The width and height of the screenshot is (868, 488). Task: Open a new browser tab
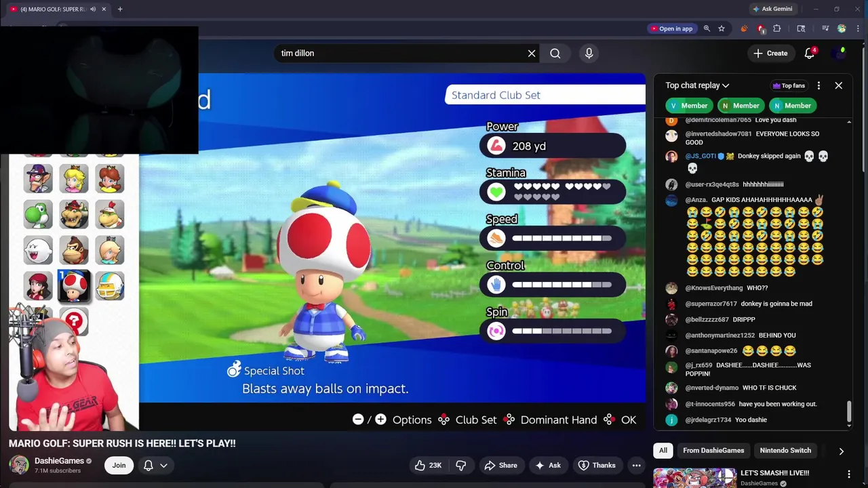(120, 9)
